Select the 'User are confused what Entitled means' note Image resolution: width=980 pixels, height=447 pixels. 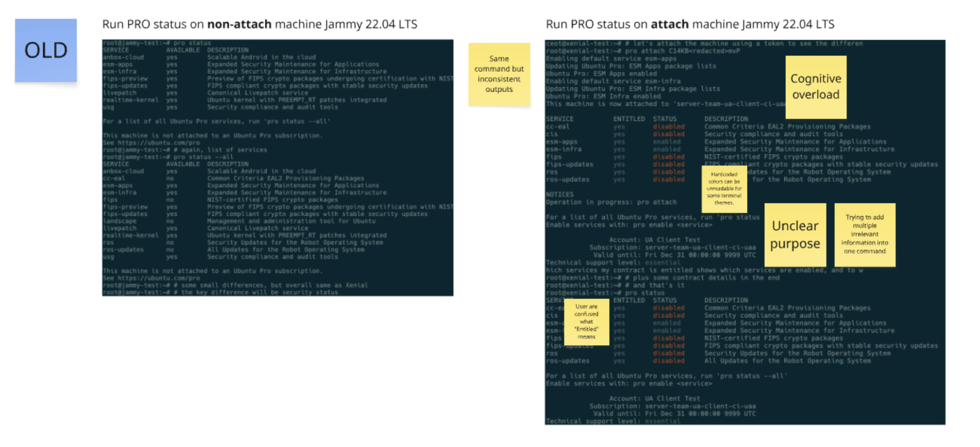tap(586, 322)
